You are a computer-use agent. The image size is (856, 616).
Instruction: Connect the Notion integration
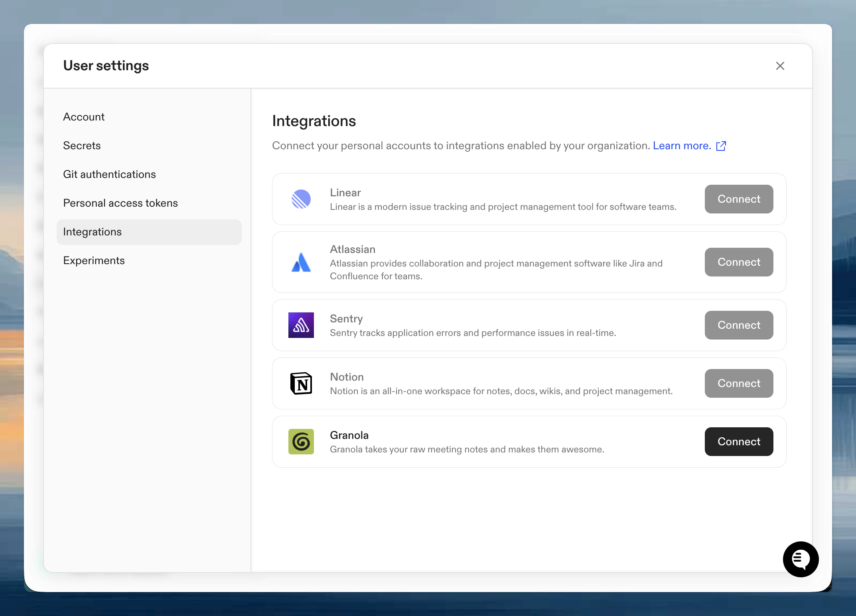[739, 383]
